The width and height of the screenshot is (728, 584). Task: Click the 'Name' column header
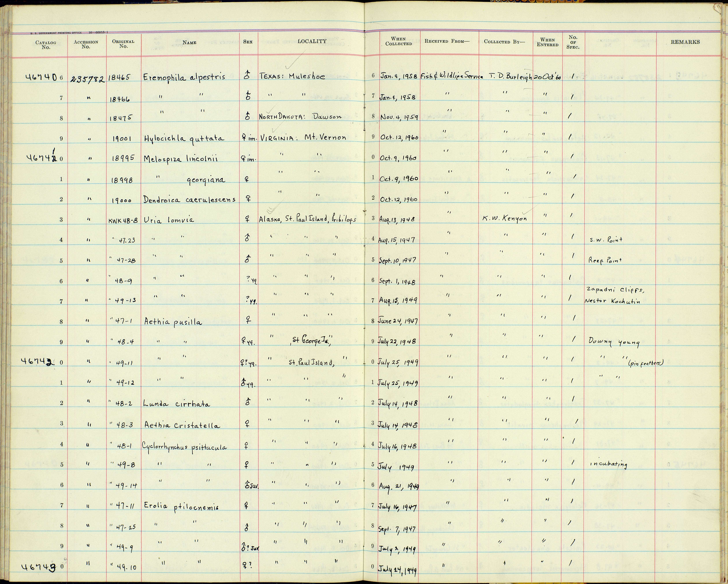[x=189, y=43]
